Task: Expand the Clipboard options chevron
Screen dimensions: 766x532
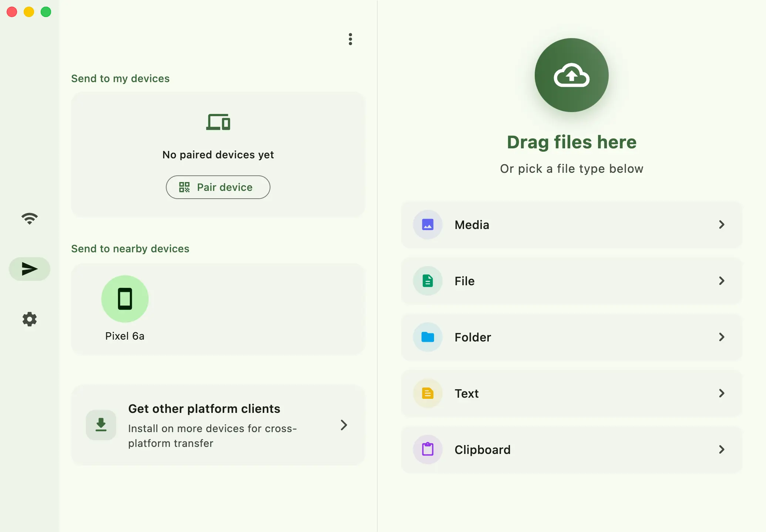Action: click(x=721, y=449)
